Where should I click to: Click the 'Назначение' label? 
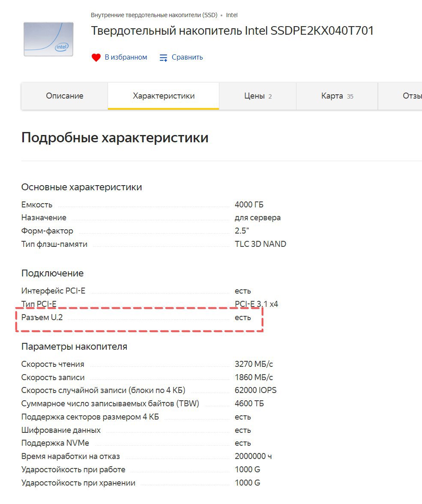coord(44,218)
